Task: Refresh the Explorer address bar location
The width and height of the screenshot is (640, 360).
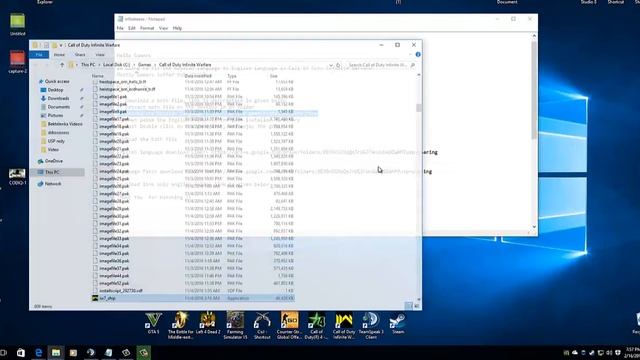Action: click(338, 65)
